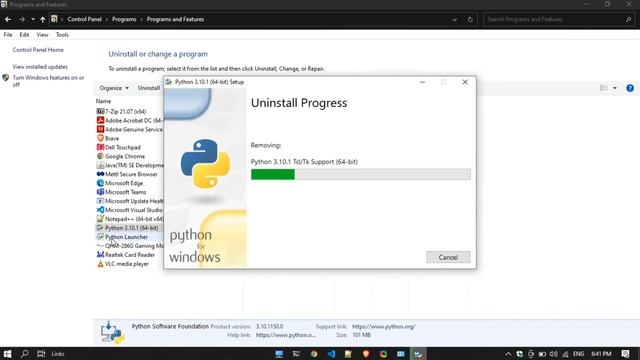Change view layout icon
Screen dimensions: 640x360
[x=604, y=88]
